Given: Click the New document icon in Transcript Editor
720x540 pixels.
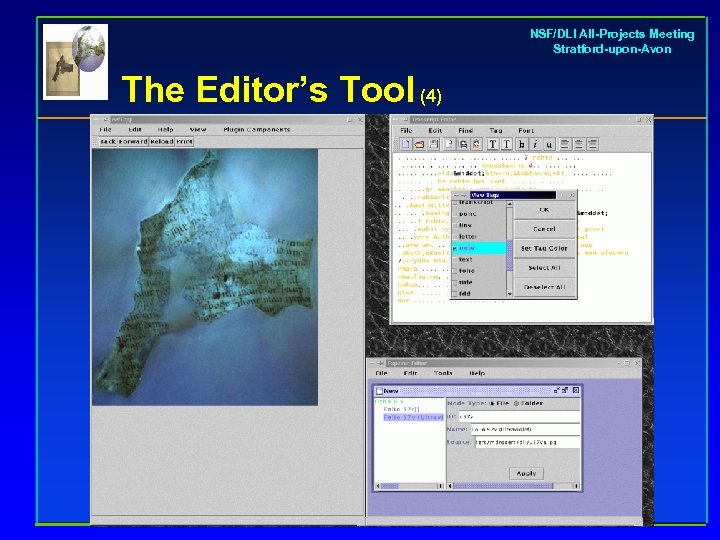Looking at the screenshot, I should 405,144.
